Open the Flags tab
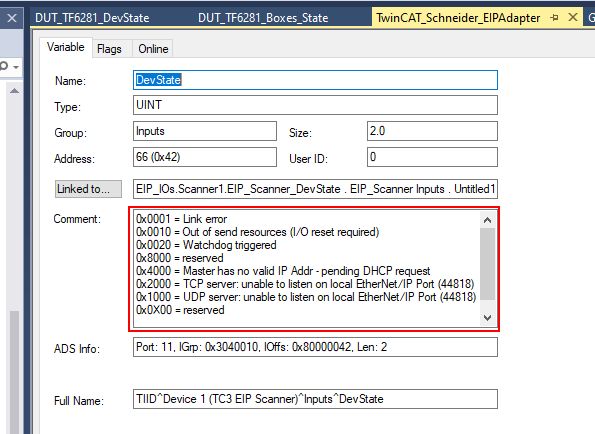The width and height of the screenshot is (595, 434). point(109,49)
